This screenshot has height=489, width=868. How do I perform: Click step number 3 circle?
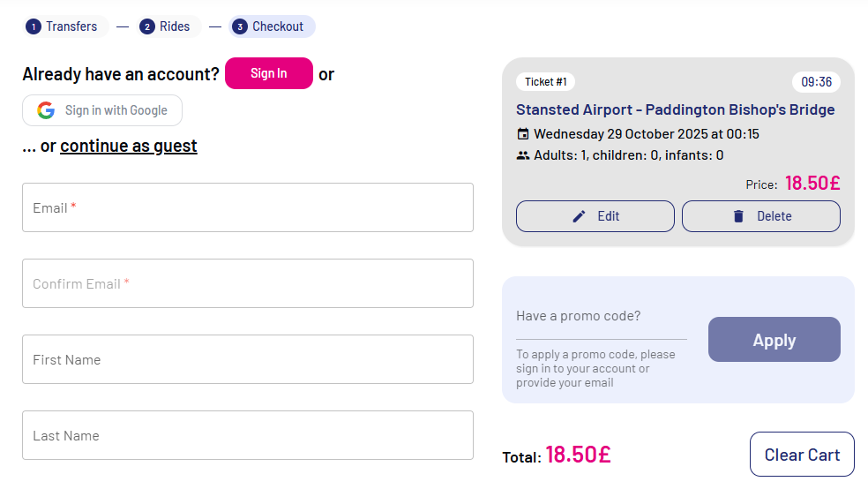(240, 26)
